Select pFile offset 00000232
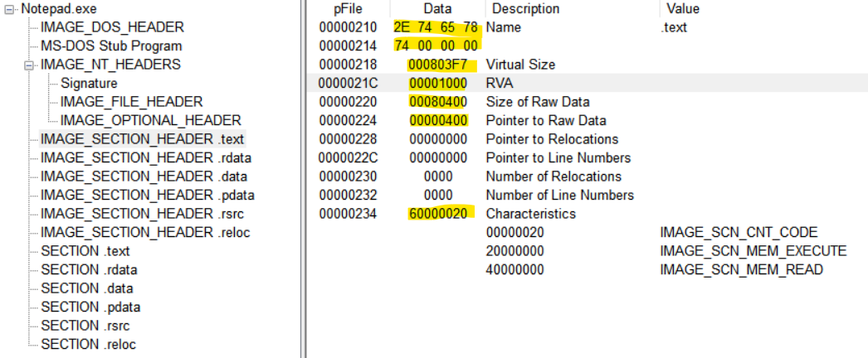This screenshot has height=358, width=868. [348, 195]
